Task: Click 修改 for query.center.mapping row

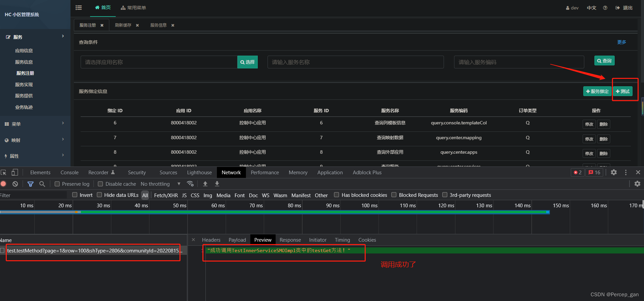Action: 589,139
